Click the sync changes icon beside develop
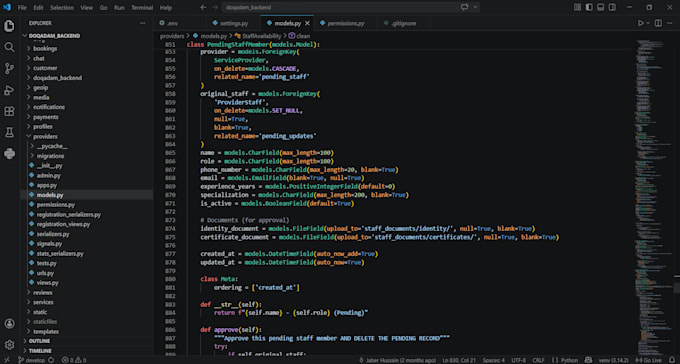 coord(51,360)
